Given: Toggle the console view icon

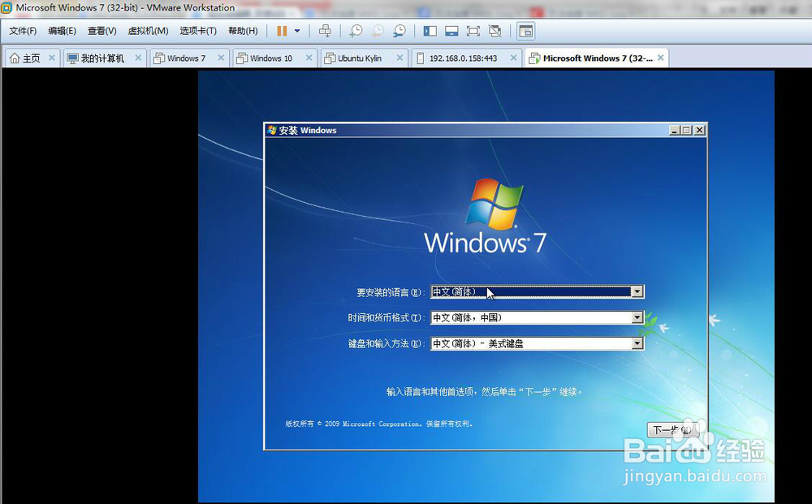Looking at the screenshot, I should [525, 31].
